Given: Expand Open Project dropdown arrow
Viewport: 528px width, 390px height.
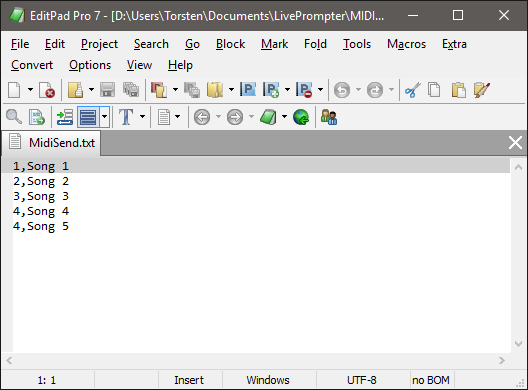Looking at the screenshot, I should (175, 90).
